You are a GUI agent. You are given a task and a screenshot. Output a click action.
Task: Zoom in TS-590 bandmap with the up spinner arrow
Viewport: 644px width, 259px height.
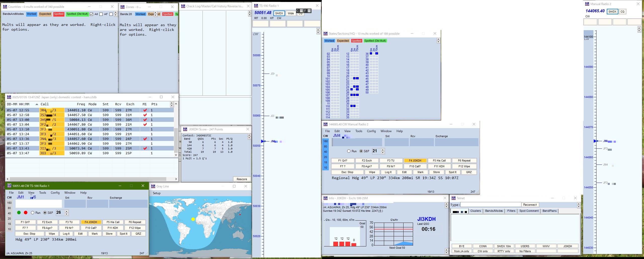318,30
